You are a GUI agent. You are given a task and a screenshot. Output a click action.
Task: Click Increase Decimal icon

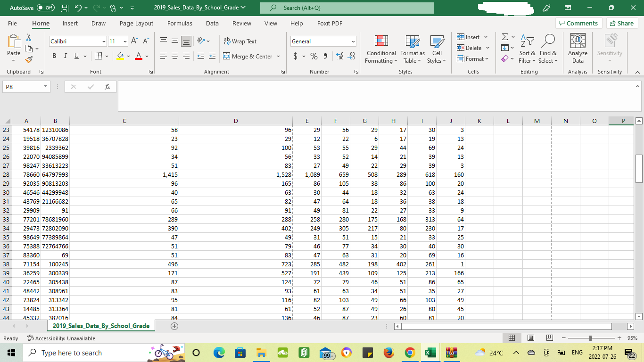pos(340,56)
